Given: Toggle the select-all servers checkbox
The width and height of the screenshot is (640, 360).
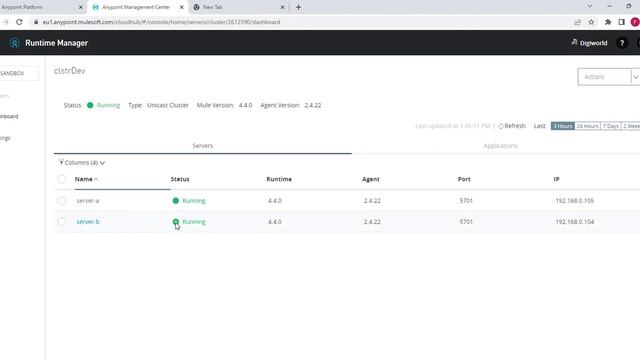Looking at the screenshot, I should coord(62,179).
